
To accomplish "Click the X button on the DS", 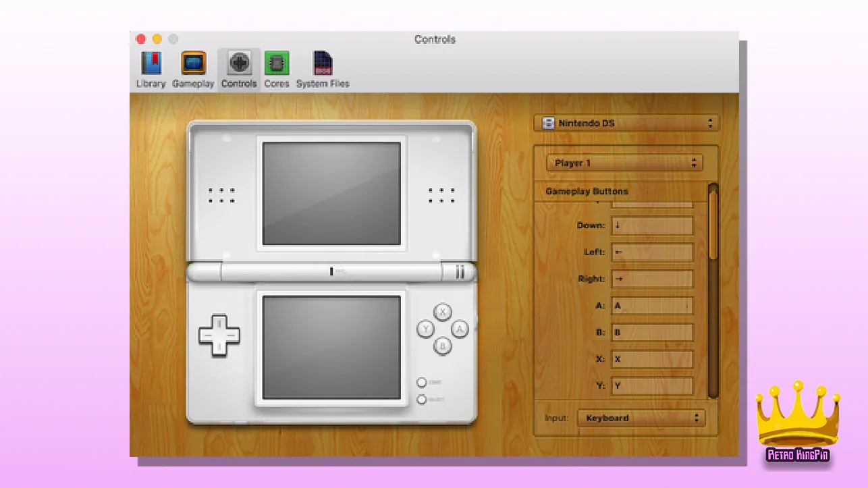I will tap(442, 312).
